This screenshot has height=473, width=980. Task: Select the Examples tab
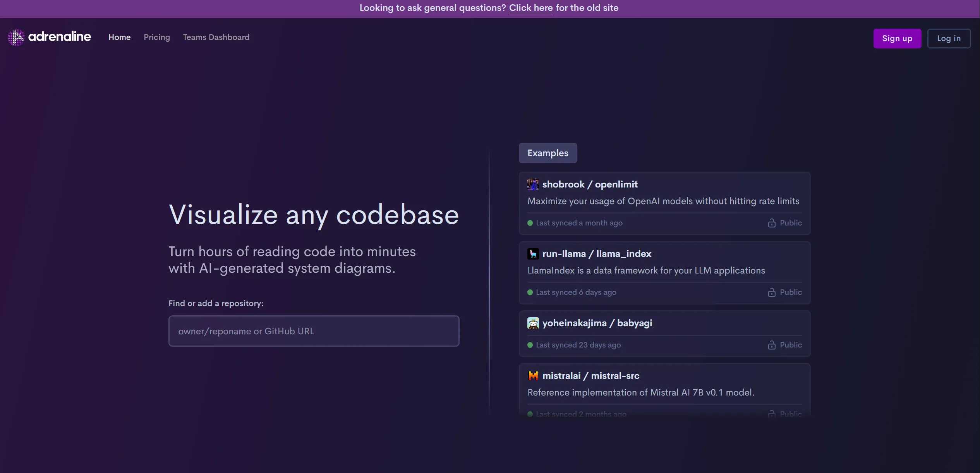[547, 153]
